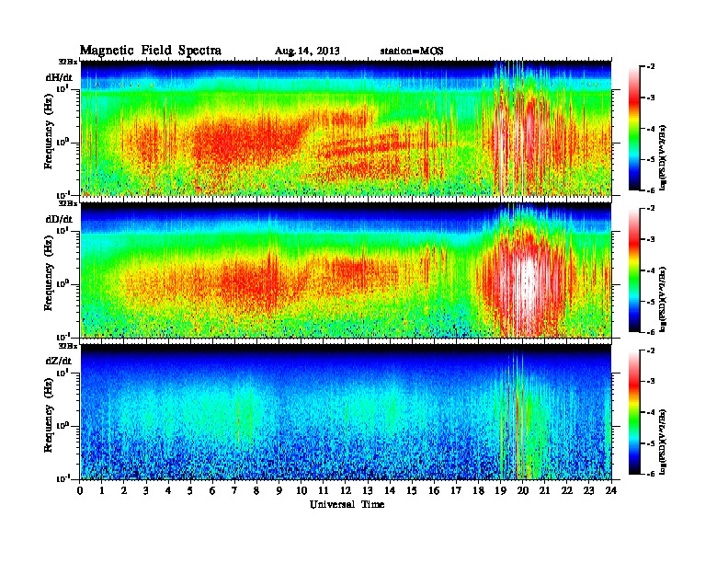Click "-3" tick on dD/dt color scale

coord(651,240)
